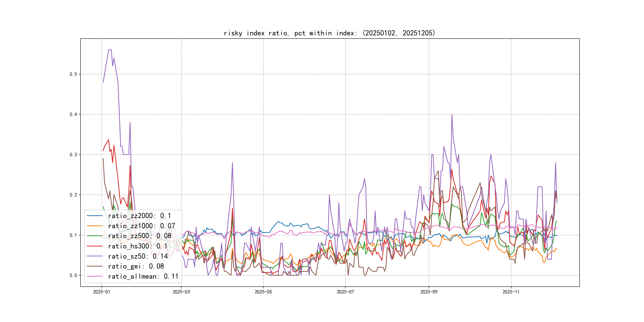Viewport: 644px width, 322px height.
Task: Click the pink line swatch in legend
Action: click(x=95, y=276)
